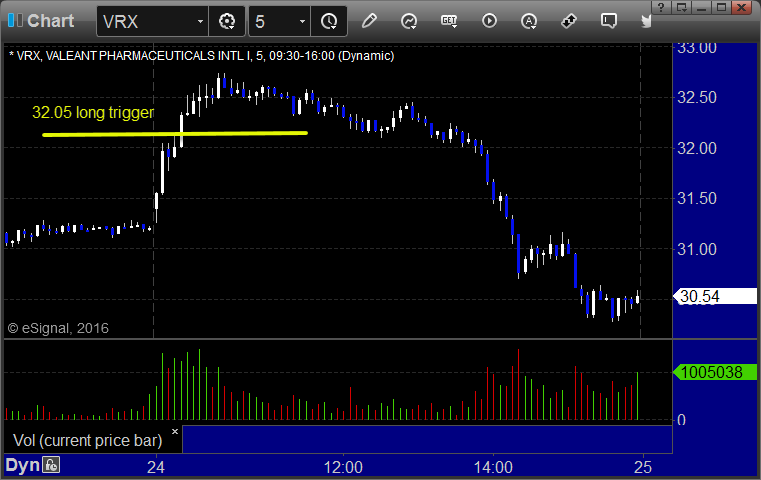This screenshot has width=761, height=480.
Task: Click the 25 date axis label
Action: pyautogui.click(x=643, y=467)
